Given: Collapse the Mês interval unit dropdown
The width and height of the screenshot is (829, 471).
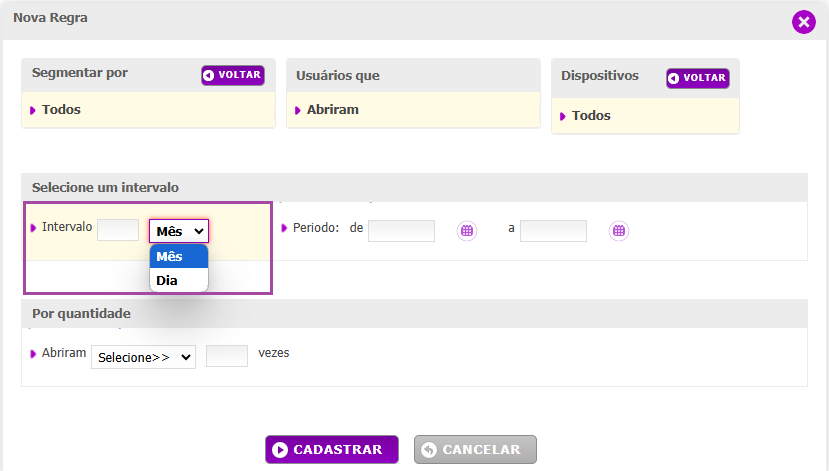Looking at the screenshot, I should [179, 231].
